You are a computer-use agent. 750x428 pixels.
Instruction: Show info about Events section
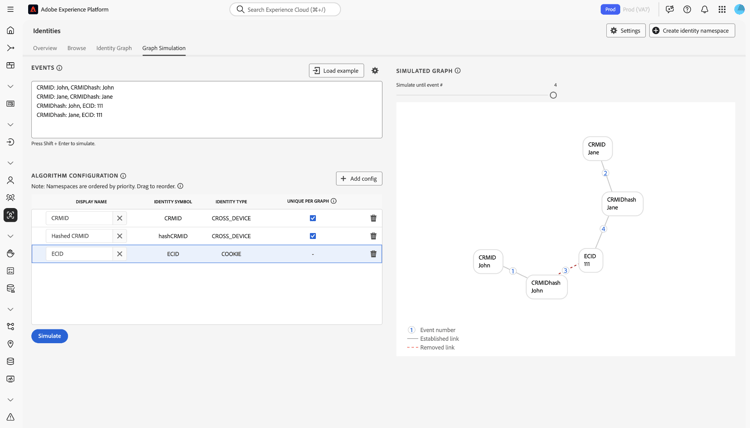click(x=59, y=68)
